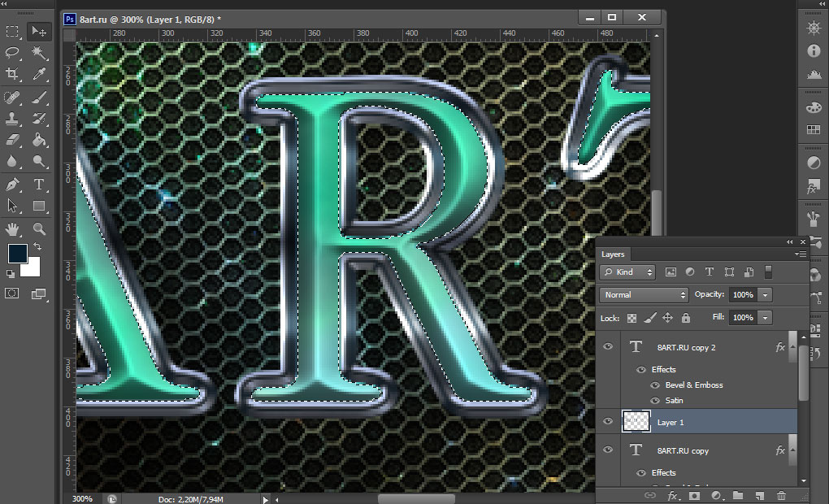Select the Magic Wand tool

[38, 52]
